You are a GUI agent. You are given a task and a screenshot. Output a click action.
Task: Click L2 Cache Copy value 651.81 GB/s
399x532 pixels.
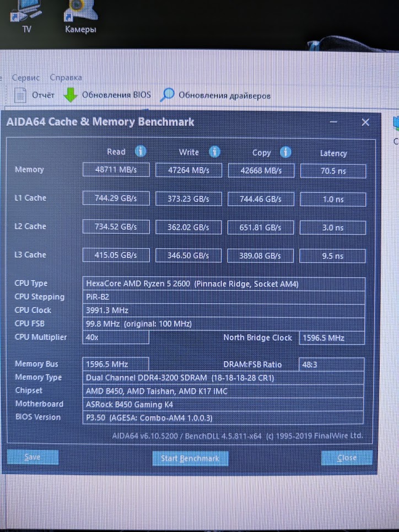coord(260,228)
